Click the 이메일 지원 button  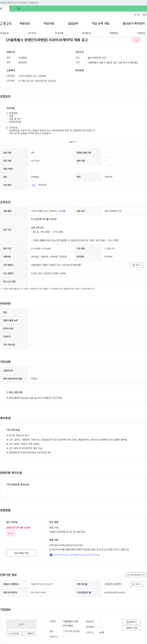coord(22,553)
